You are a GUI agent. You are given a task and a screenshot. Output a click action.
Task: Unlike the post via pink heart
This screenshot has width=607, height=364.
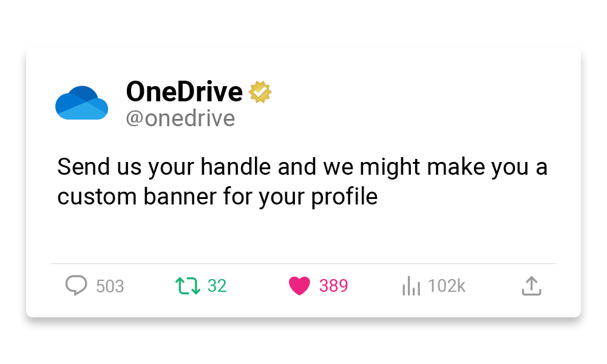coord(299,286)
